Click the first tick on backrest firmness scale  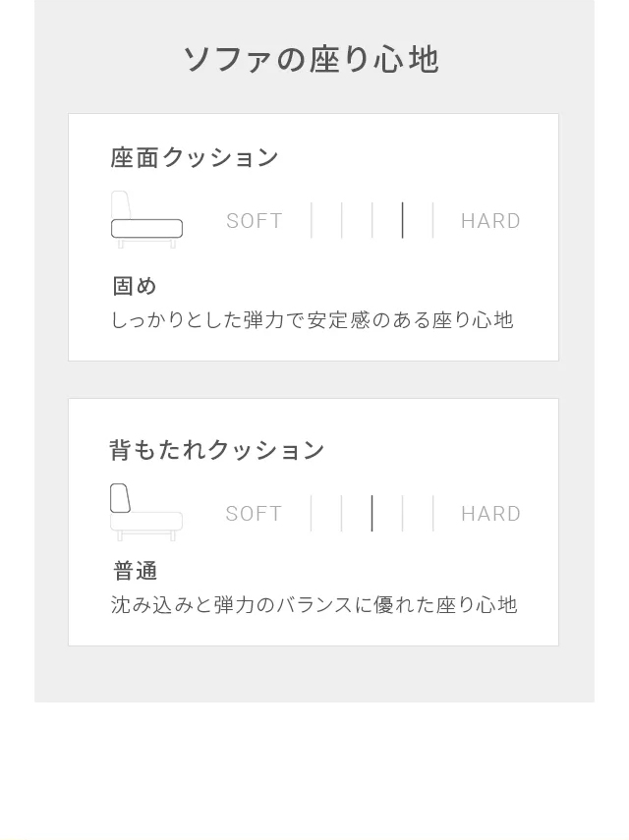tap(312, 513)
